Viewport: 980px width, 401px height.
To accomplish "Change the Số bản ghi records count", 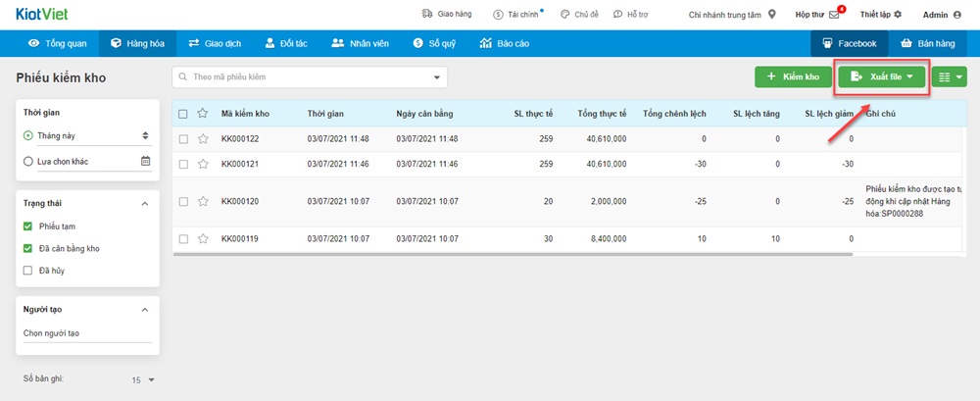I will click(x=144, y=379).
